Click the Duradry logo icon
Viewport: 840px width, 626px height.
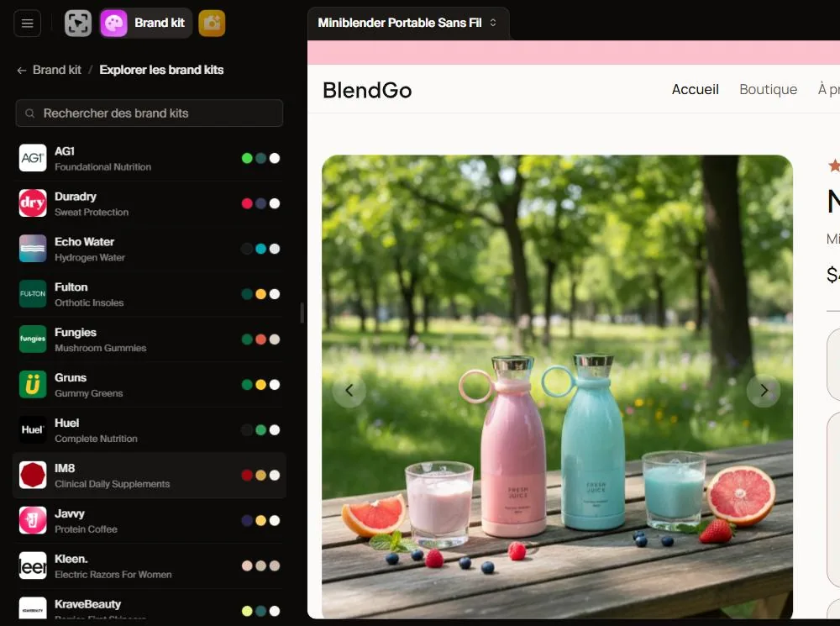(33, 203)
